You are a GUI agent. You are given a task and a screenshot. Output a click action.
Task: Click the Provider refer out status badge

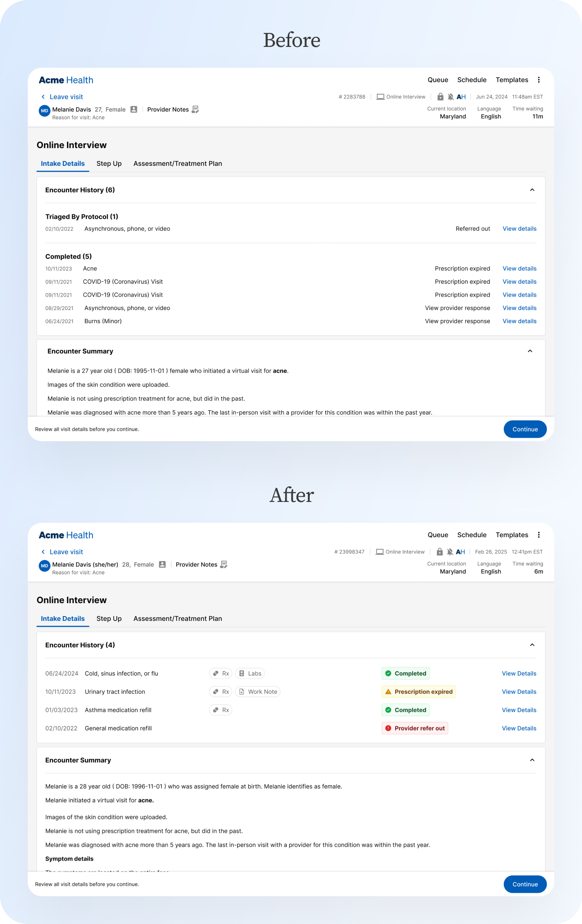(415, 728)
